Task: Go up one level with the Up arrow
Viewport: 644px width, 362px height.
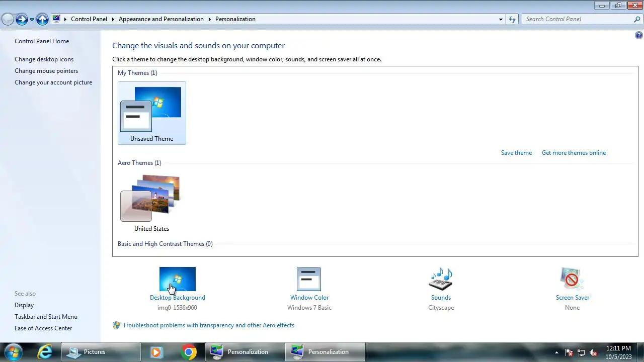Action: click(x=43, y=19)
